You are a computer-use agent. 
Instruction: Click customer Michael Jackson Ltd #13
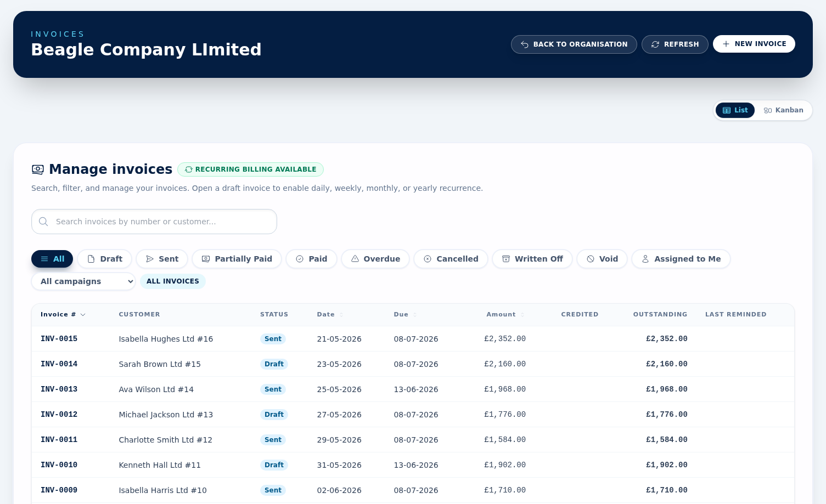(166, 415)
